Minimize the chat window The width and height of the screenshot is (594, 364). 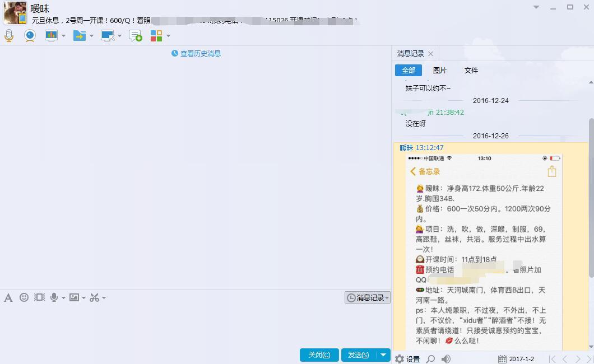tap(553, 8)
